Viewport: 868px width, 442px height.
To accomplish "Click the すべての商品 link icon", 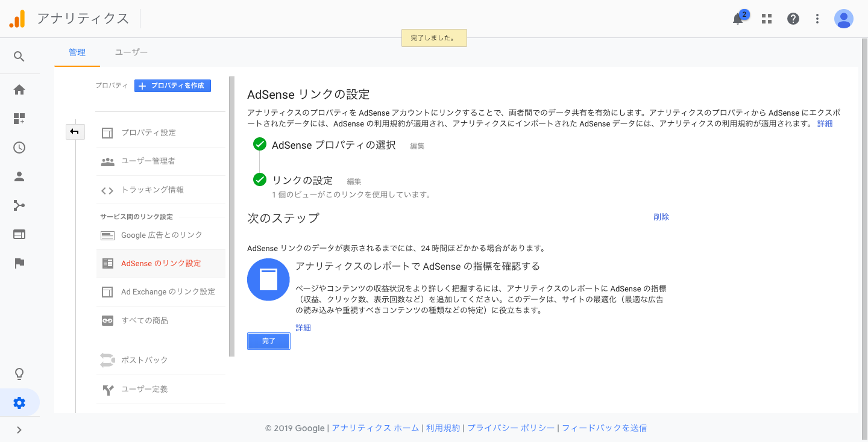I will click(107, 320).
